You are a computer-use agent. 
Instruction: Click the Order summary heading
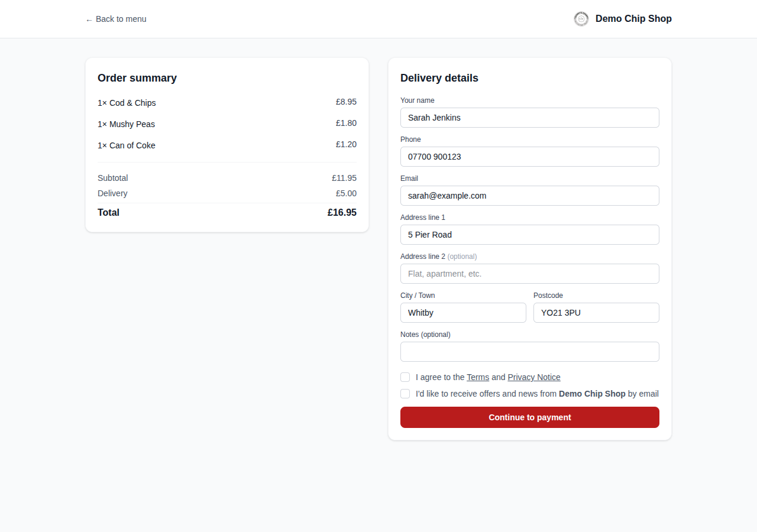coord(137,78)
